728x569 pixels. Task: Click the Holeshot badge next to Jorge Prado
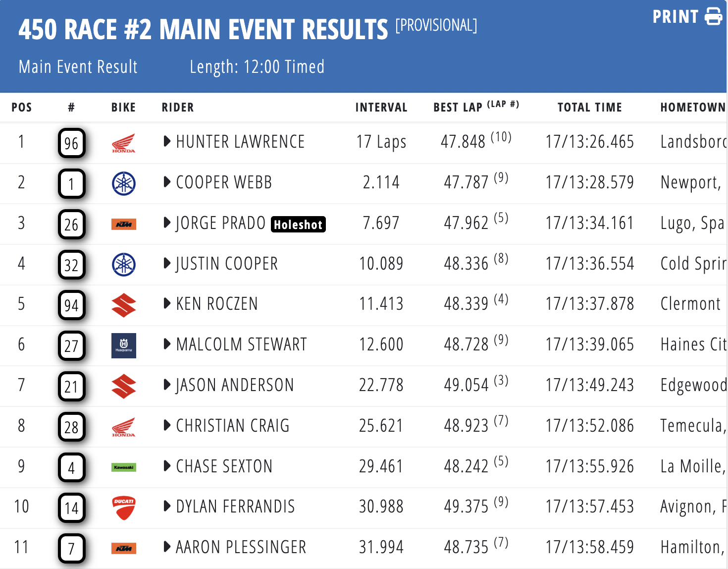(298, 225)
